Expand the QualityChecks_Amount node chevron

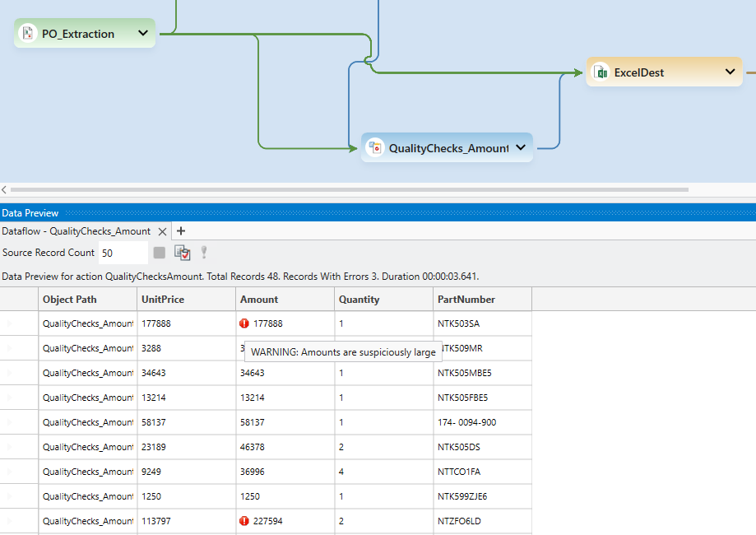tap(521, 147)
